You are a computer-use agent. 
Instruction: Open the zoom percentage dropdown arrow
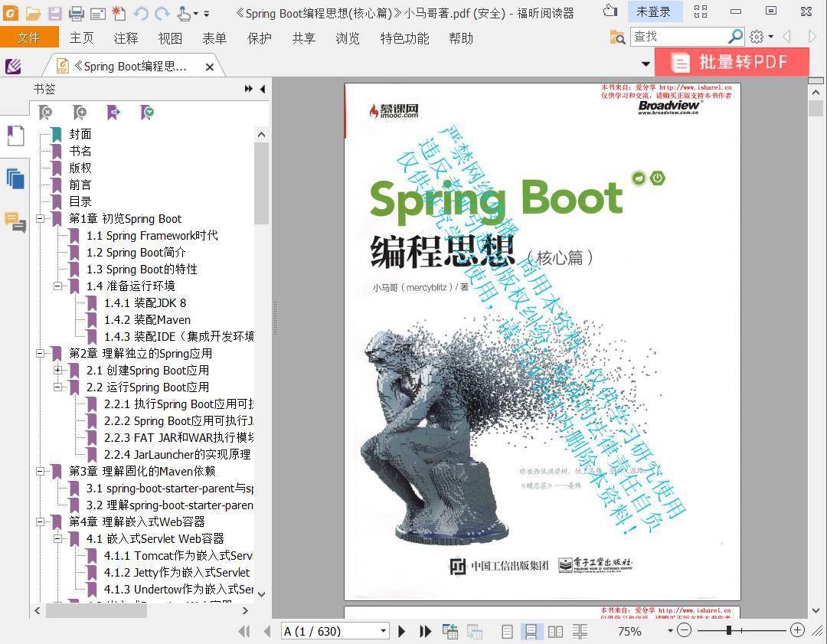(670, 630)
